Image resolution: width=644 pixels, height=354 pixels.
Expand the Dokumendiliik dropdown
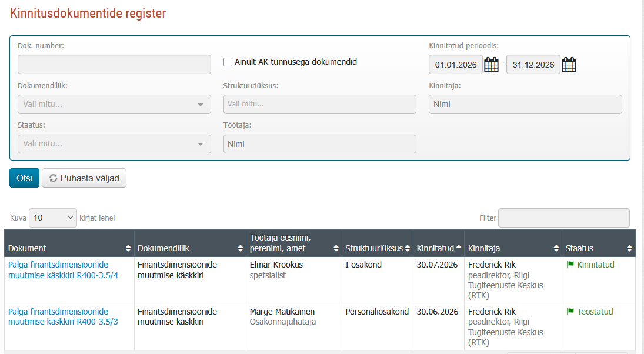pos(114,104)
